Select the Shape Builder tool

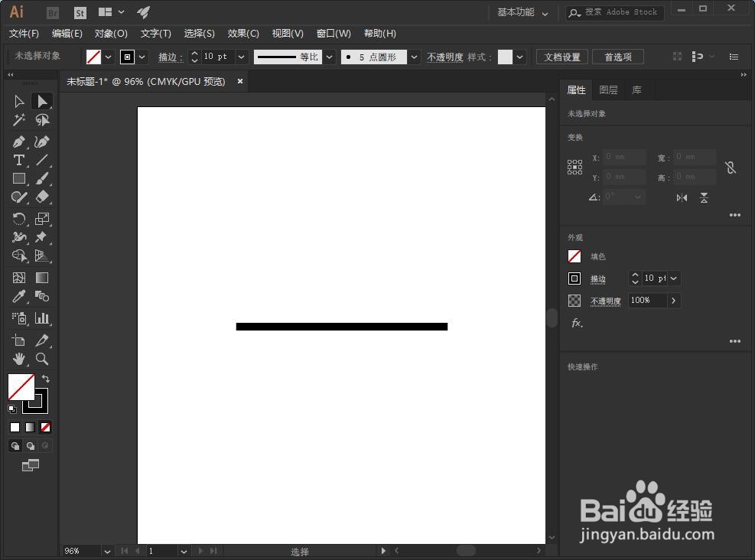coord(19,256)
